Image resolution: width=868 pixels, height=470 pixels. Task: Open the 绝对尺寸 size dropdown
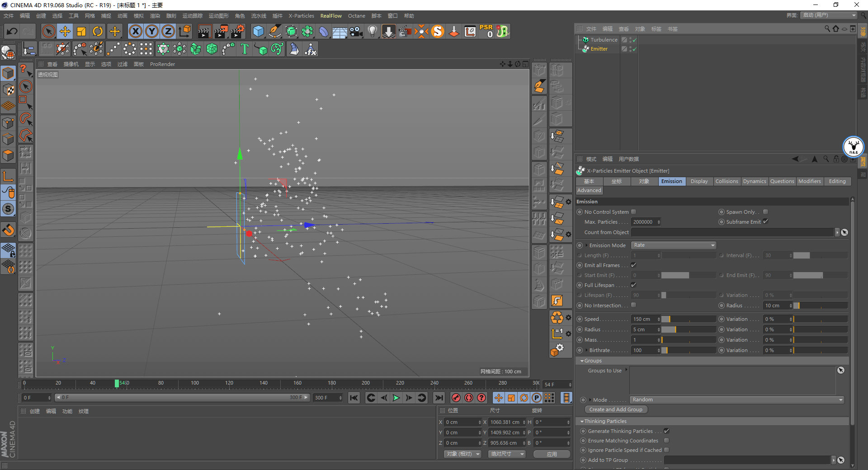pyautogui.click(x=507, y=454)
